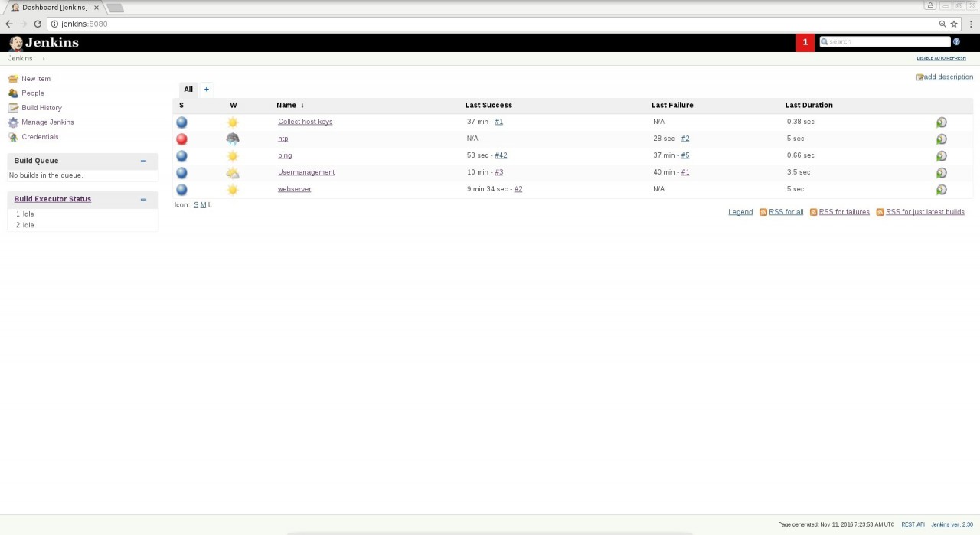Open webserver last success build #2
The image size is (980, 535).
pos(518,189)
